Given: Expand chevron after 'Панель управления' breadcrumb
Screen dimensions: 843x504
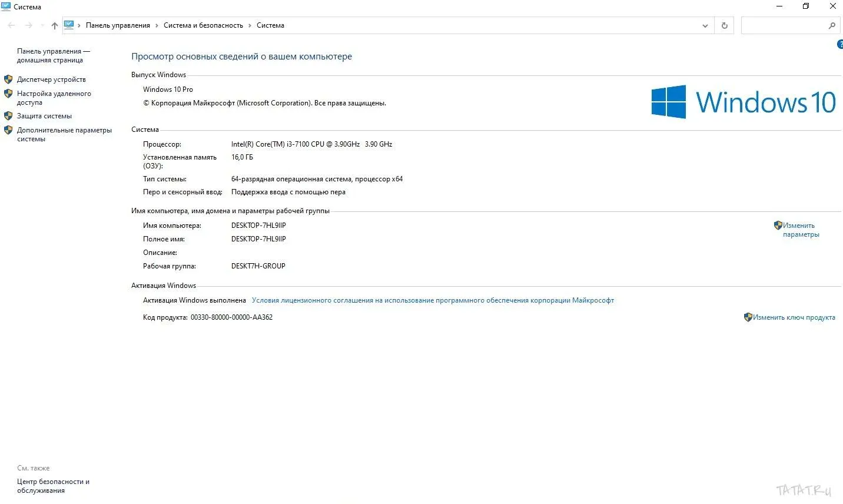Looking at the screenshot, I should tap(157, 25).
